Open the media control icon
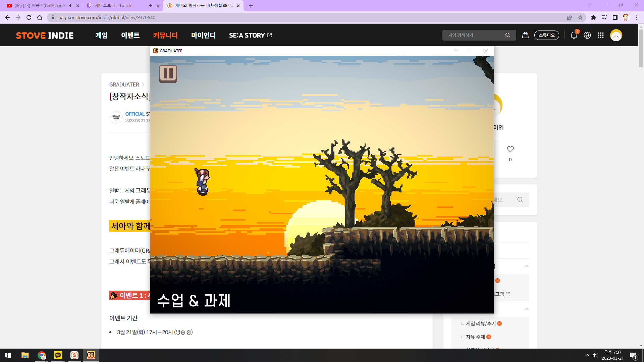Screen dimensions: 644x362 604,17
